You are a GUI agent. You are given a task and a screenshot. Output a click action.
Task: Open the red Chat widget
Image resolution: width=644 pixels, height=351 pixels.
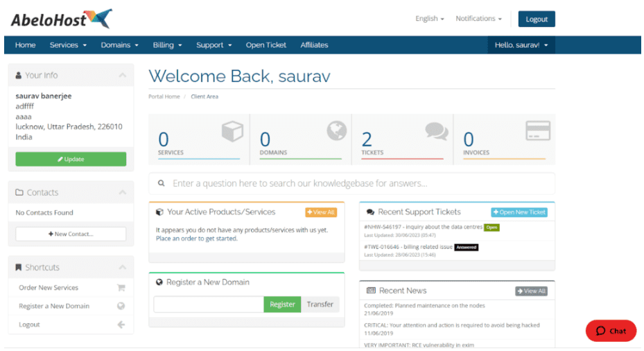pyautogui.click(x=611, y=331)
